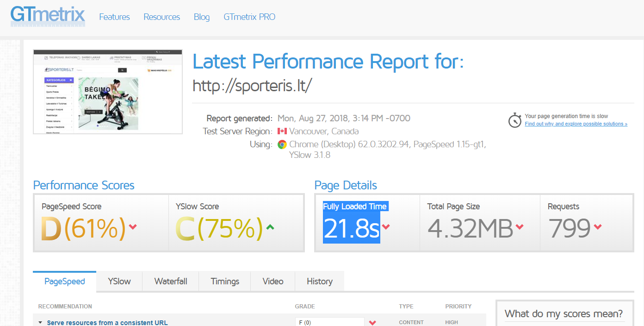Screen dimensions: 644x326
Task: Click the GTmetrix logo
Action: pyautogui.click(x=48, y=17)
